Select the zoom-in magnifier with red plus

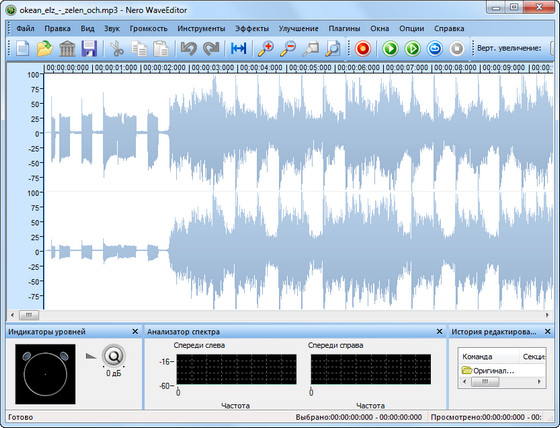coord(266,49)
